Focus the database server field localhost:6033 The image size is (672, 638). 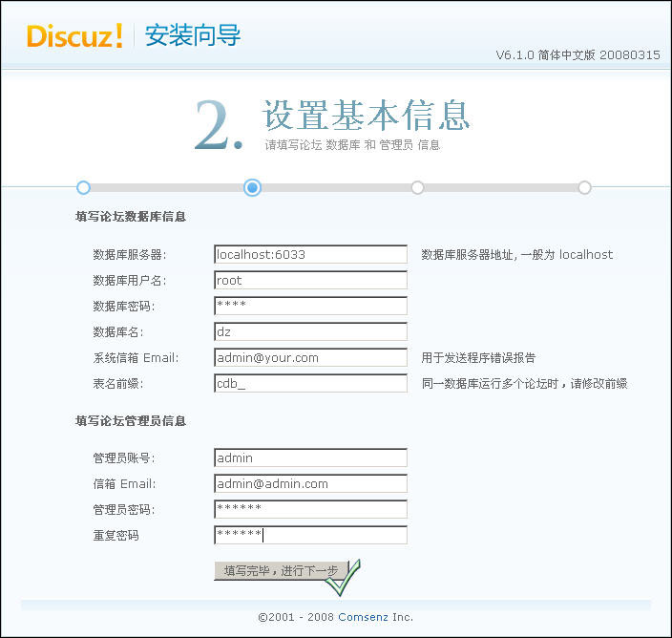[x=310, y=255]
